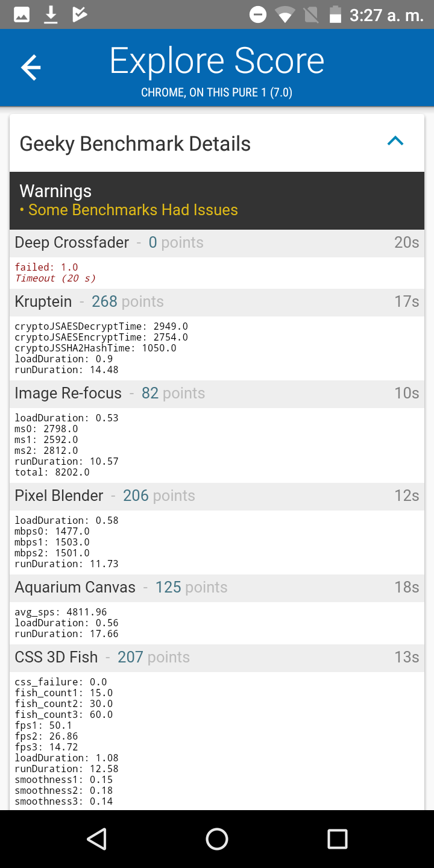Open the Image Re-focus benchmark row
Viewport: 434px width, 868px height.
(217, 394)
